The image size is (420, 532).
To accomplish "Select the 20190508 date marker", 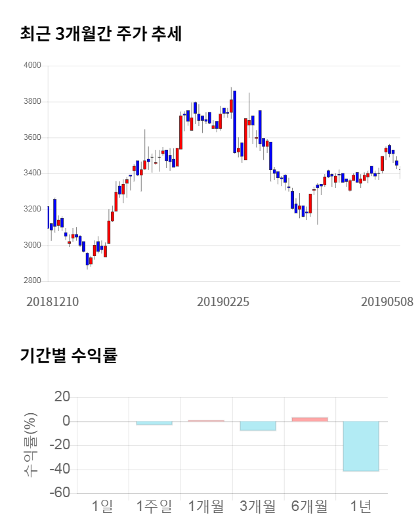I will (387, 302).
